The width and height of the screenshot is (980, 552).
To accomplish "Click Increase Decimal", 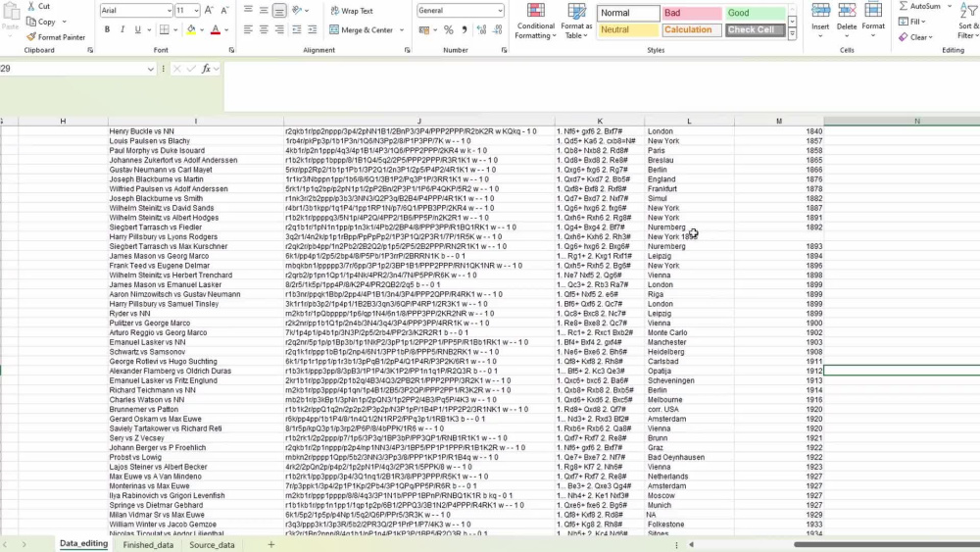I will click(x=481, y=30).
